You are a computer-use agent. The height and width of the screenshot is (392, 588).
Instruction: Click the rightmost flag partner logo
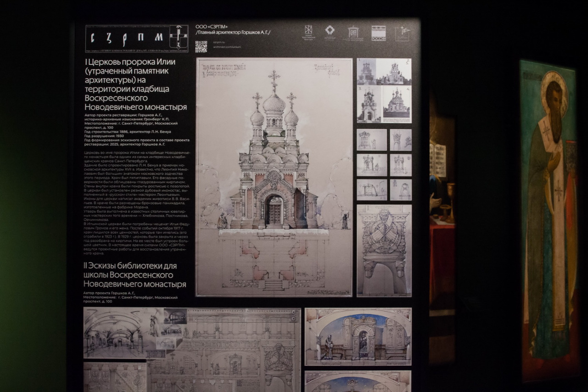click(402, 33)
